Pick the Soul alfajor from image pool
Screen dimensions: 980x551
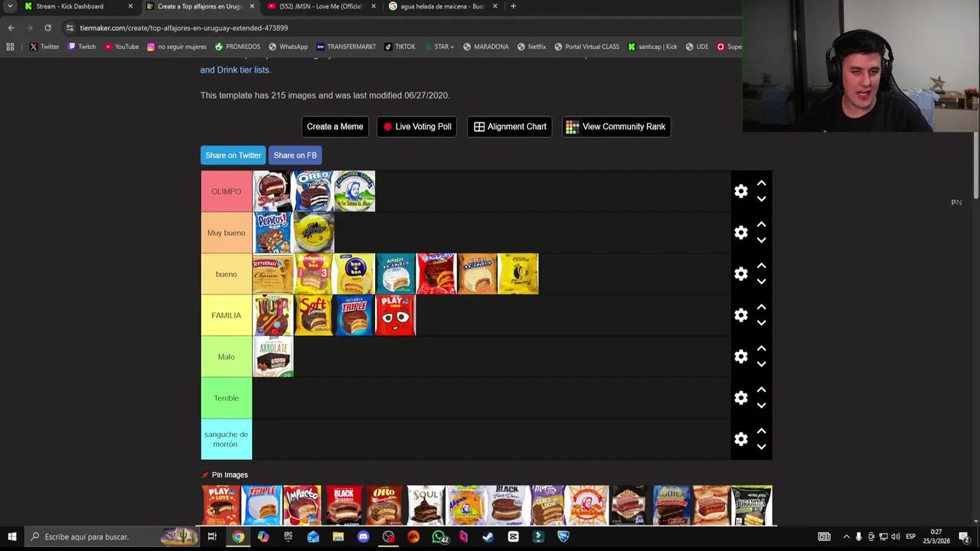(425, 505)
